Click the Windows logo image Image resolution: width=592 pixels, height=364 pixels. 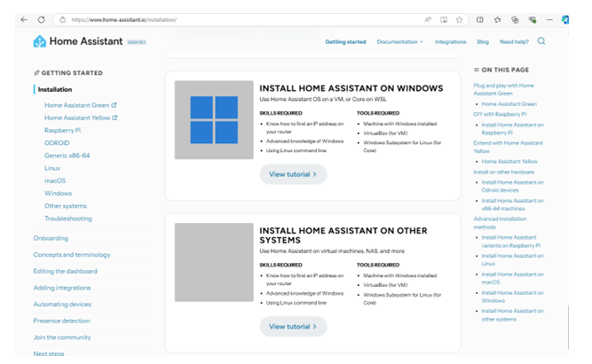(x=214, y=120)
